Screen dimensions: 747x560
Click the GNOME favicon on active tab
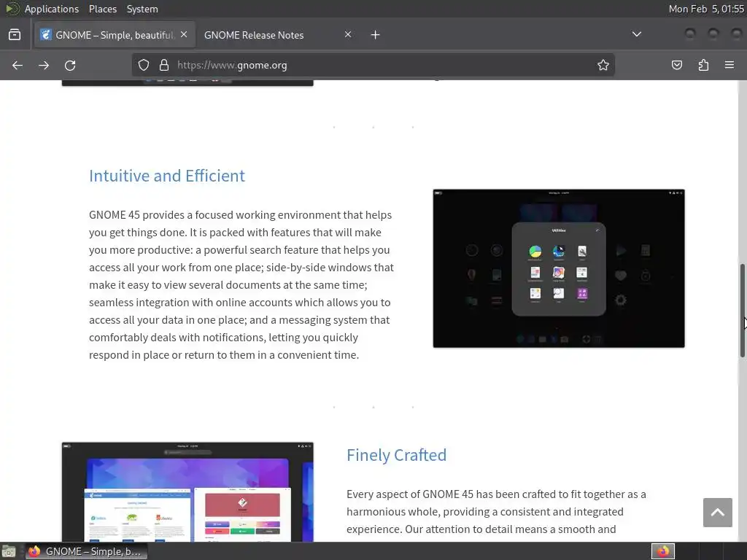(46, 35)
